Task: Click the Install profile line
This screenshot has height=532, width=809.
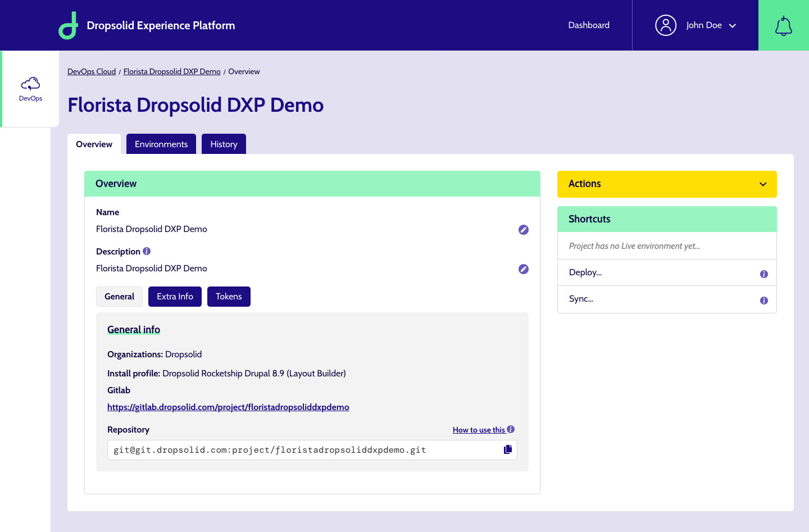Action: pos(226,374)
